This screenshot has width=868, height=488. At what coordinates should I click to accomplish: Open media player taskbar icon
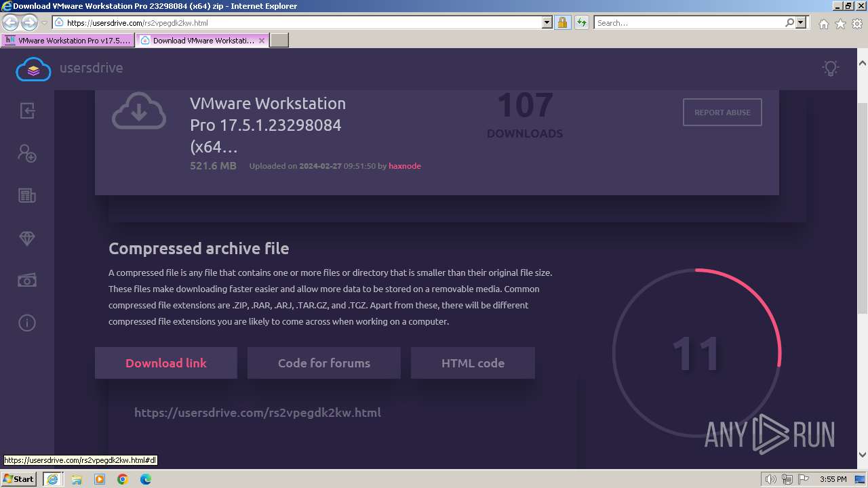[100, 479]
